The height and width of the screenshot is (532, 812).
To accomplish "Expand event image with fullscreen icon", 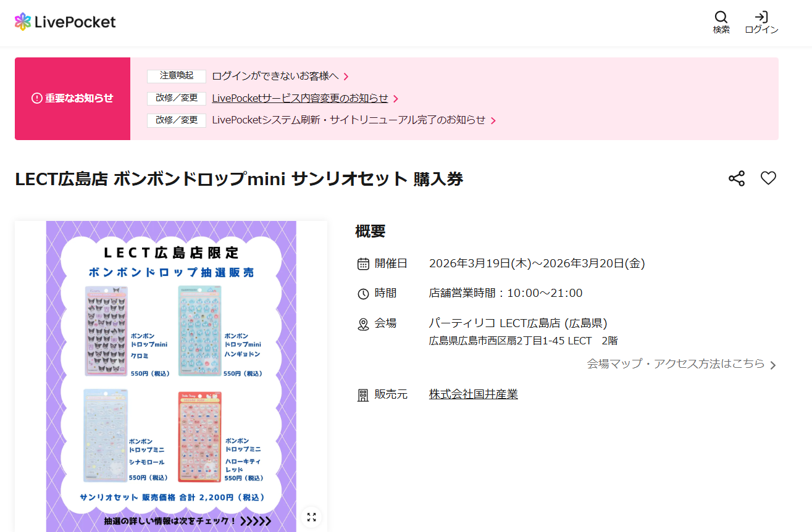I will 311,517.
